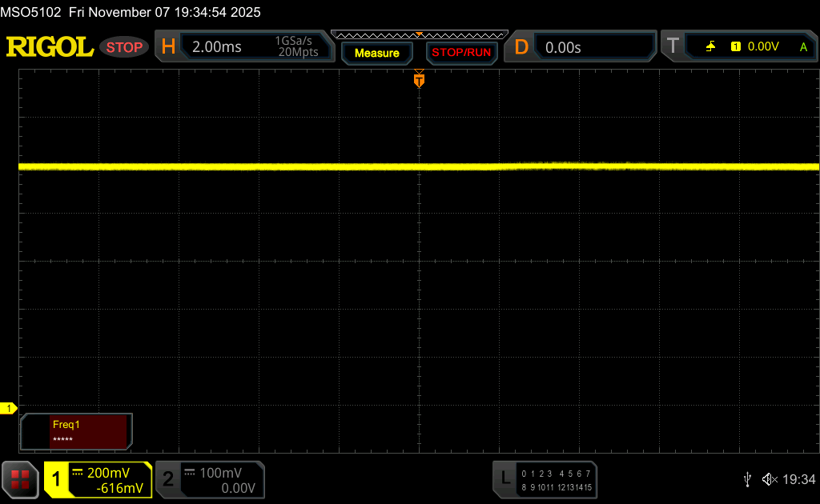Screen dimensions: 820x504
Task: Unmute the beeper via speaker icon
Action: click(x=769, y=479)
